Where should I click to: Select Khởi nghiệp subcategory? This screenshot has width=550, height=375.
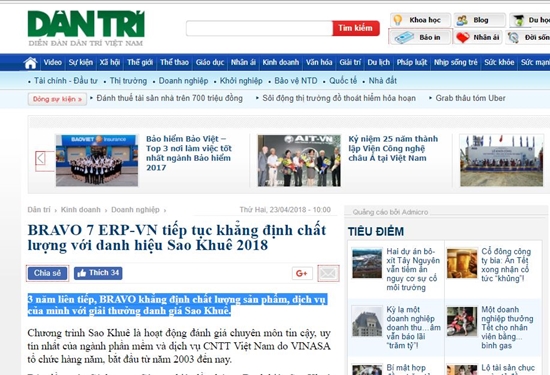click(x=241, y=81)
